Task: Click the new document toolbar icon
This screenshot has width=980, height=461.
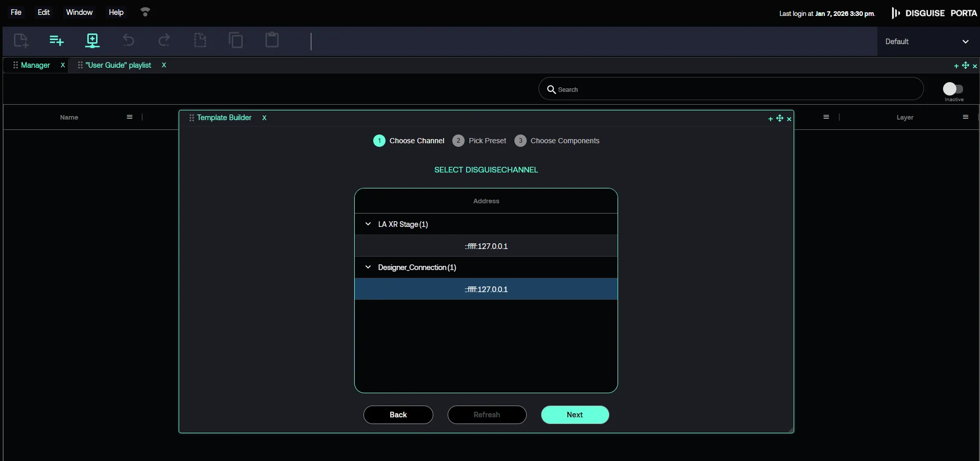Action: [21, 41]
